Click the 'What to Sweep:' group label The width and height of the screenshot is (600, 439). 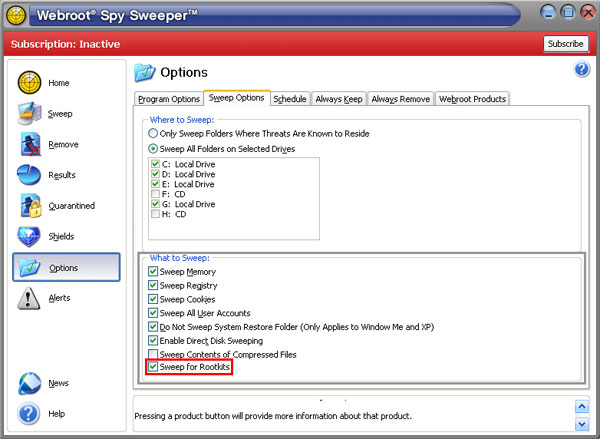pyautogui.click(x=179, y=258)
